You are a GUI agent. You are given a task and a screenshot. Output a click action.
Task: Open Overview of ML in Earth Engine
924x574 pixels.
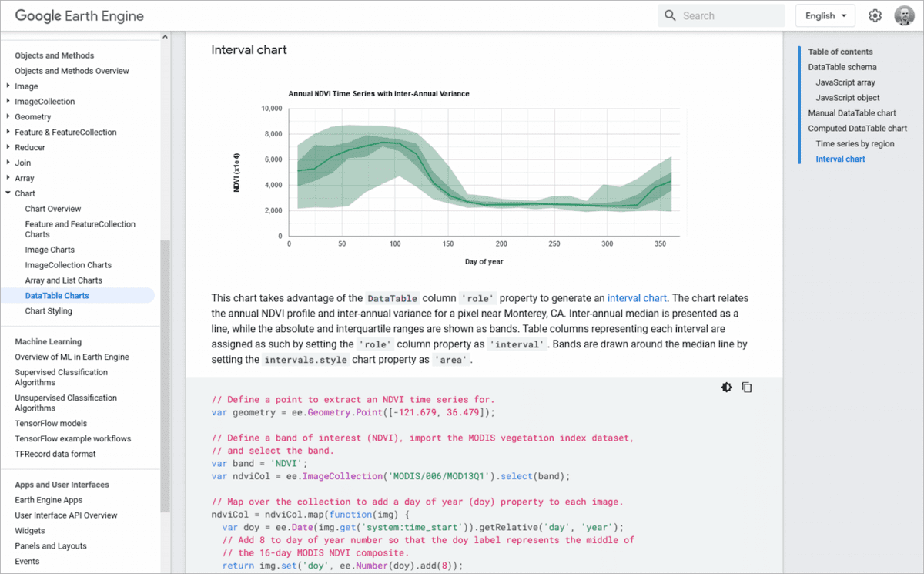click(x=72, y=357)
